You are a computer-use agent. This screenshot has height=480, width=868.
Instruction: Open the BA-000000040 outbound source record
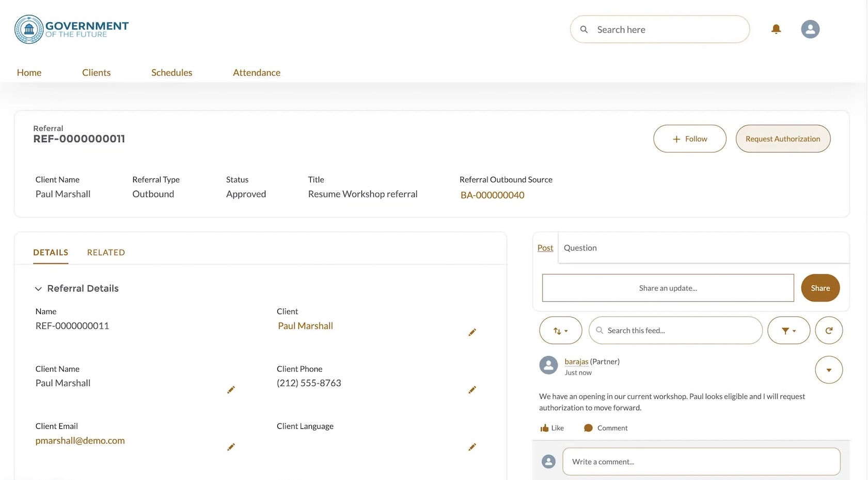(x=492, y=195)
